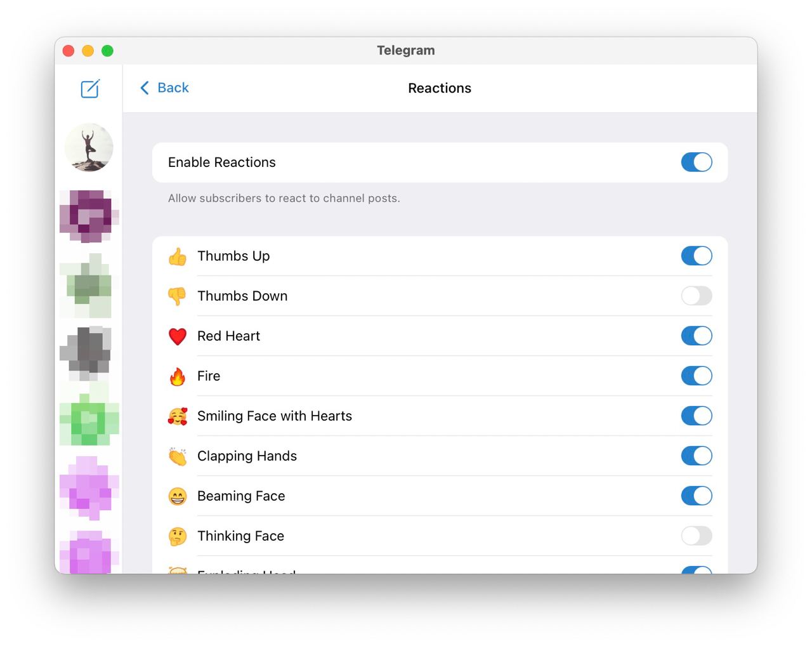Click the fire emoji icon
The image size is (812, 646).
pyautogui.click(x=178, y=376)
